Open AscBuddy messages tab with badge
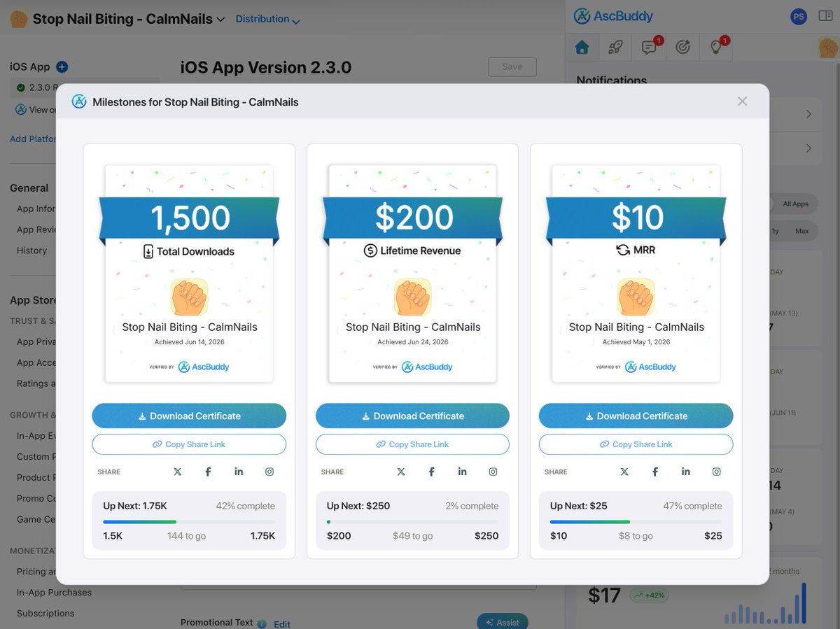Viewport: 840px width, 629px height. 650,47
